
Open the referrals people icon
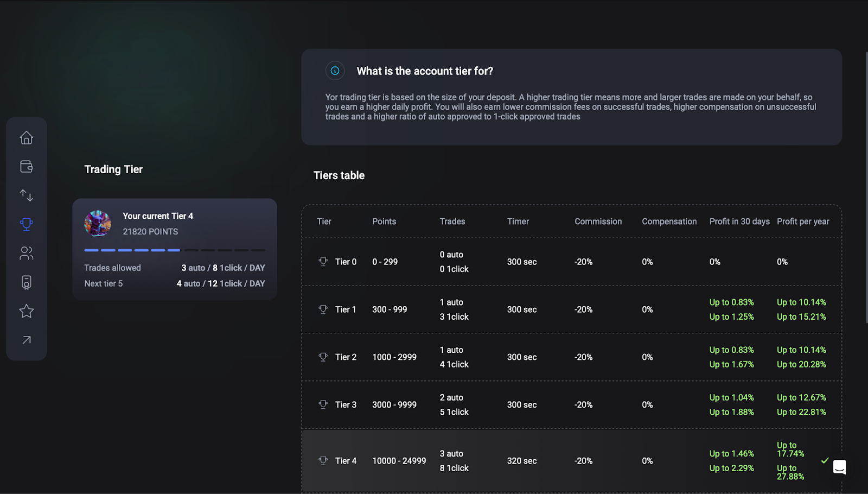[26, 254]
